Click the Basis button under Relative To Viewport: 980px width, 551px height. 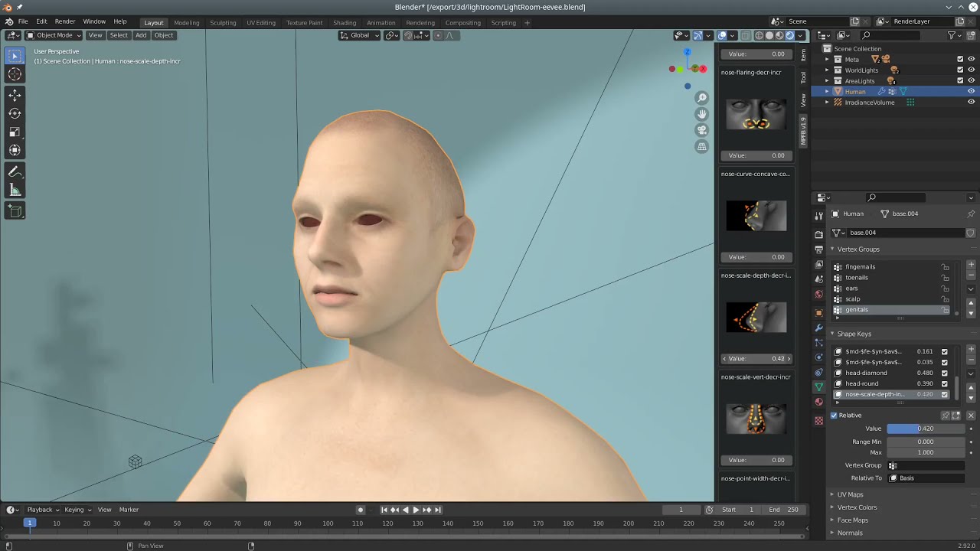(x=926, y=478)
